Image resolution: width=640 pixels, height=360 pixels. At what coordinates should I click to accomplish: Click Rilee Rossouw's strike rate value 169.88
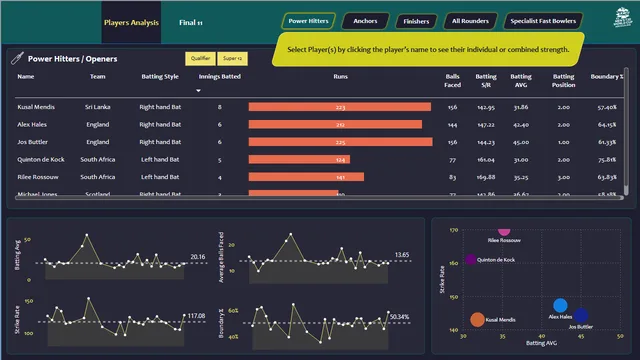click(x=486, y=177)
